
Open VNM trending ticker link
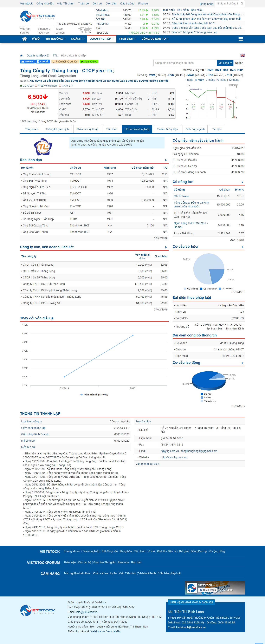click(x=152, y=75)
